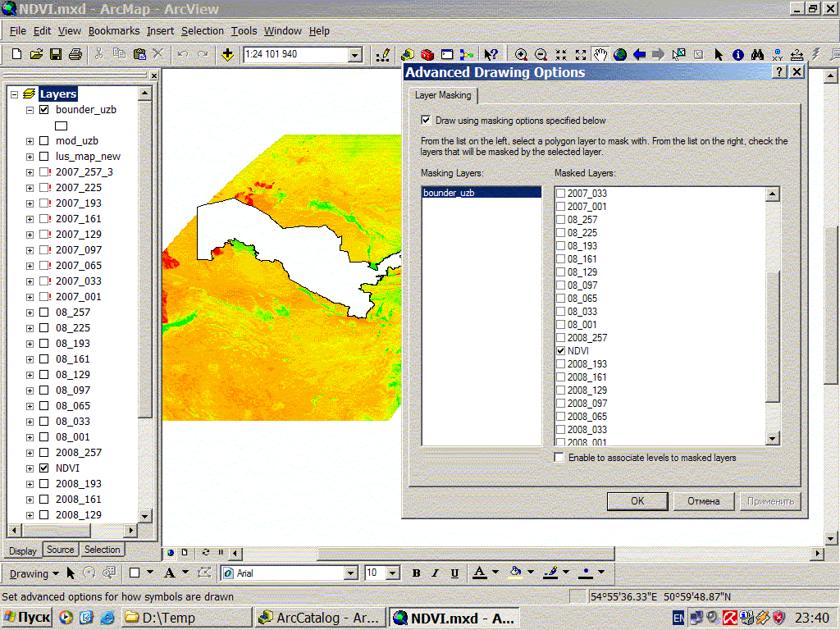Screen dimensions: 840x630
Task: Open the Selection menu
Action: click(x=202, y=30)
